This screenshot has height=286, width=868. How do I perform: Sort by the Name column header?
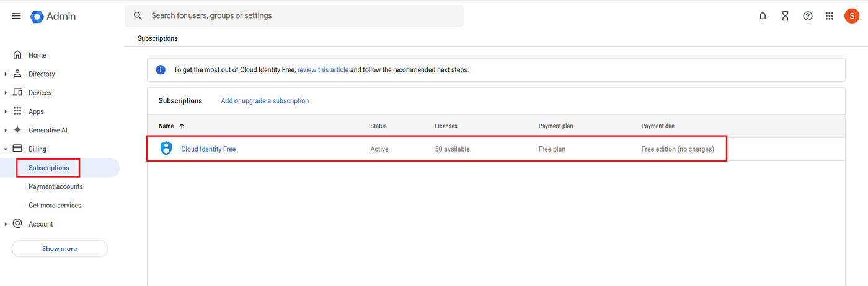(x=166, y=126)
